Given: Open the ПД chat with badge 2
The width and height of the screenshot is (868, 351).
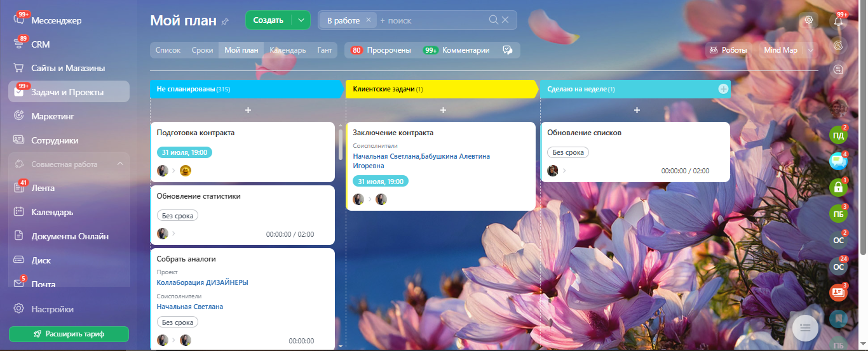Looking at the screenshot, I should coord(839,135).
